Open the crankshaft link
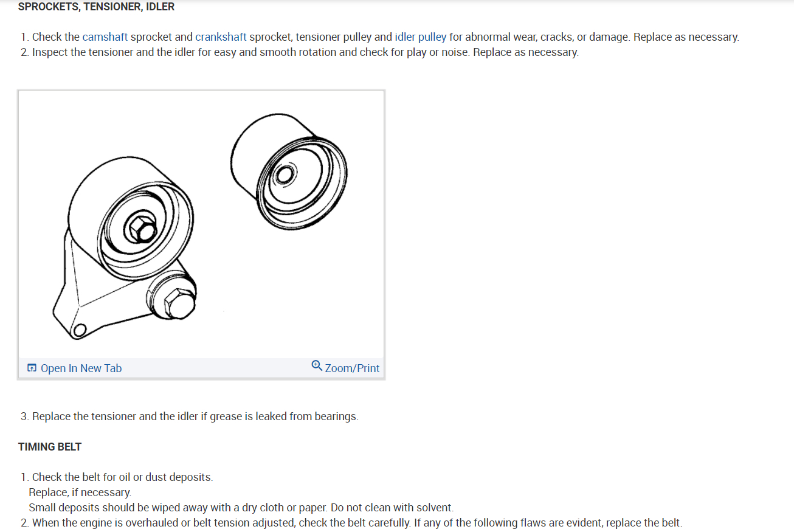 [221, 37]
